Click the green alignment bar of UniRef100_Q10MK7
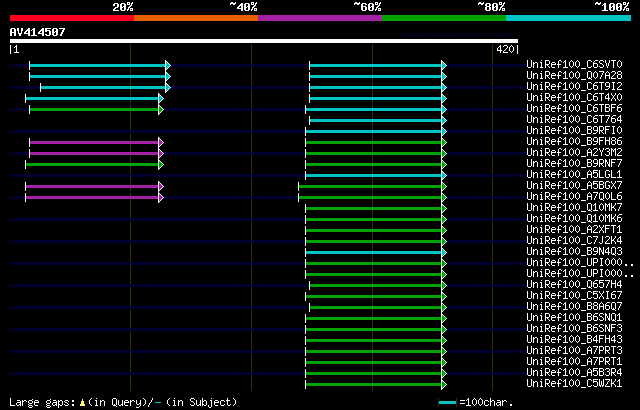This screenshot has height=410, width=640. [x=376, y=208]
